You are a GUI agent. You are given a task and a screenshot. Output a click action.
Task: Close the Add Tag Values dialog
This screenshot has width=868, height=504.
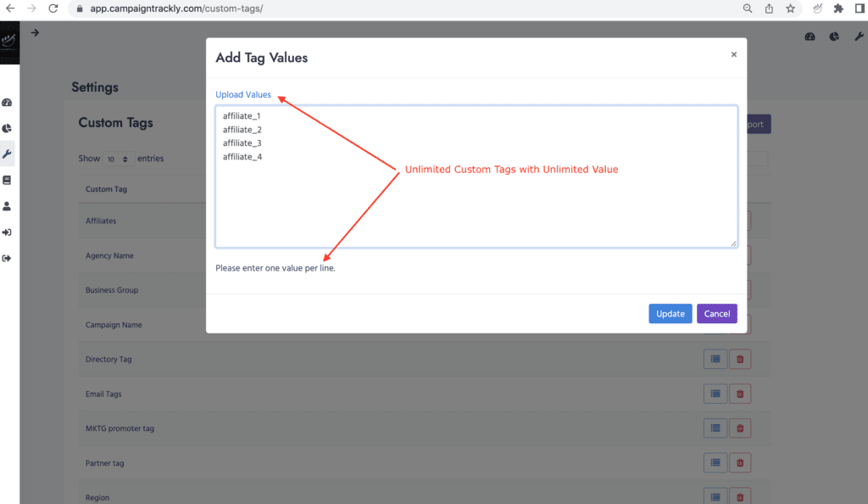click(x=733, y=54)
